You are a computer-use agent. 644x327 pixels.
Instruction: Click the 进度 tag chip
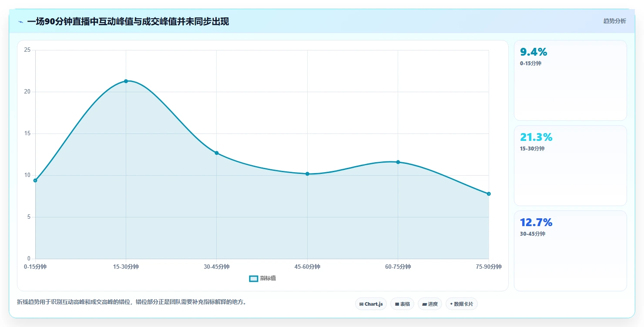429,304
